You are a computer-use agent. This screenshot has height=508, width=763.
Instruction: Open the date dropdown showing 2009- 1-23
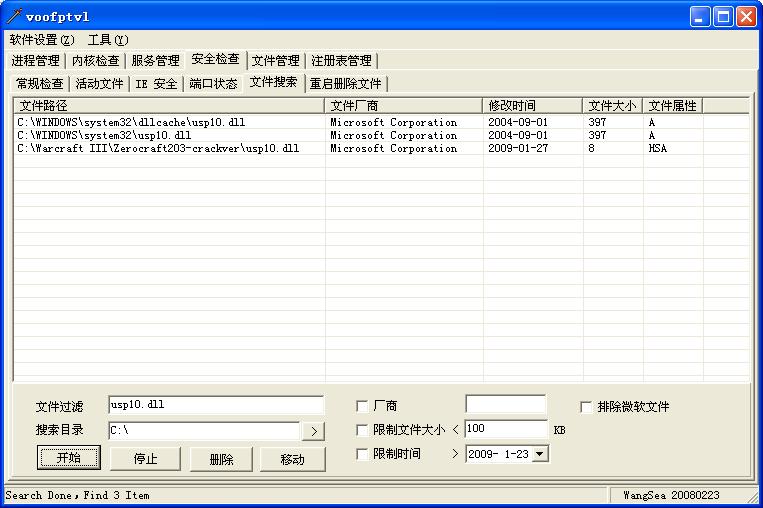point(539,454)
